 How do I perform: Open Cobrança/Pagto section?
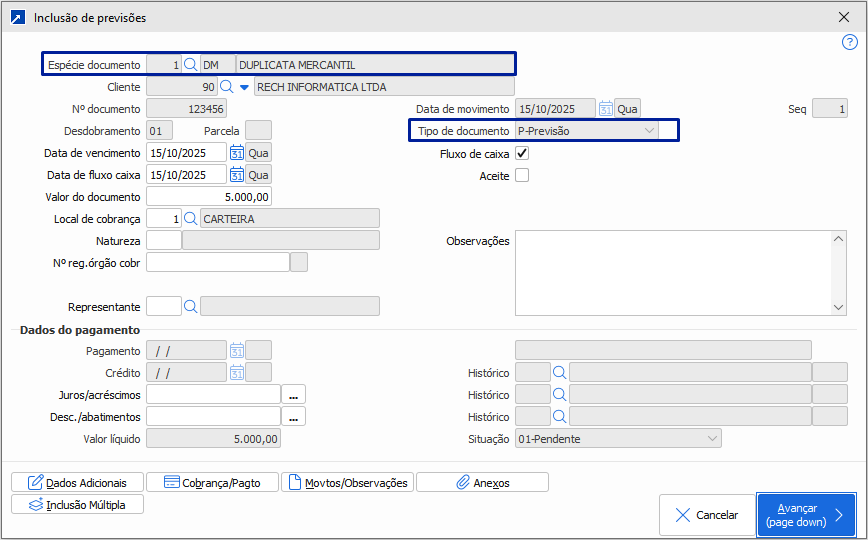212,483
